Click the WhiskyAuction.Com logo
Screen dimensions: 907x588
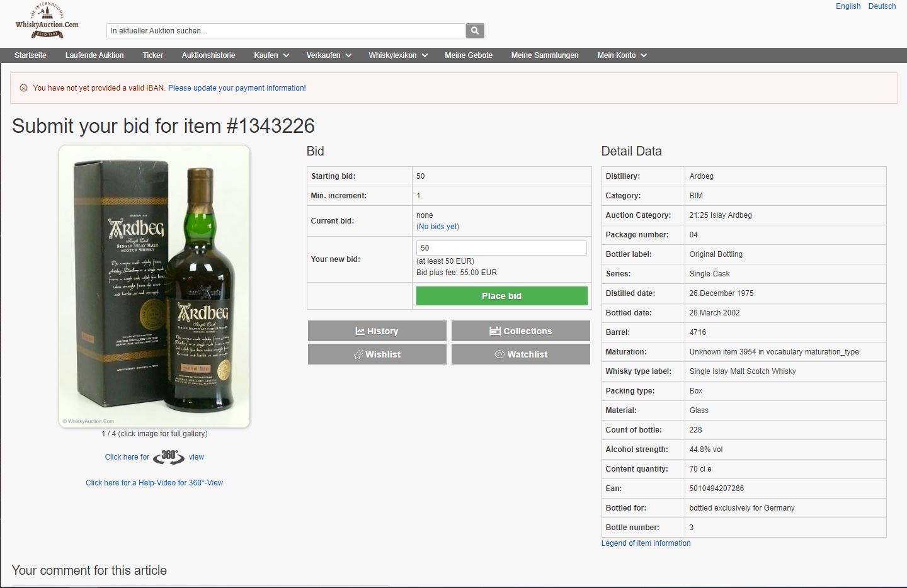click(47, 21)
